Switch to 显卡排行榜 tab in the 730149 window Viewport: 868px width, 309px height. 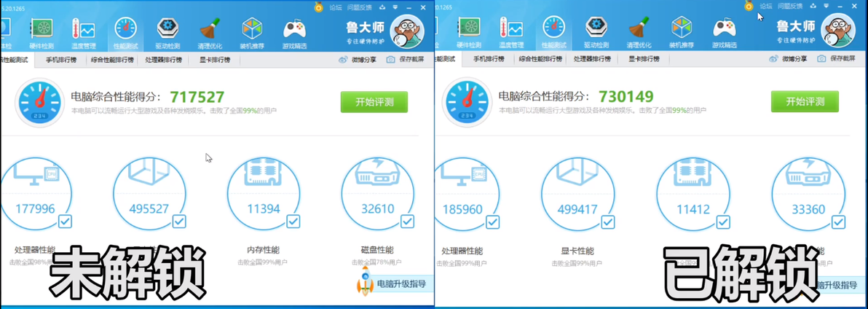644,59
